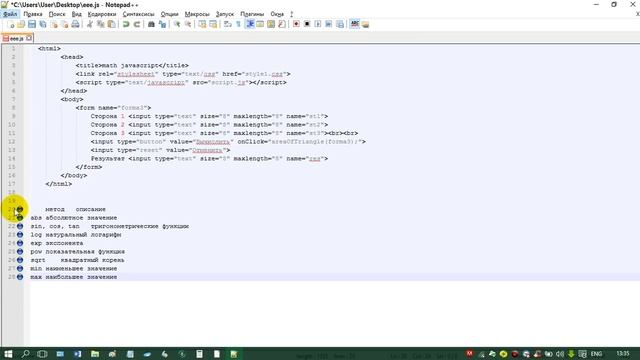
Task: Click the Zoom In magnifier icon
Action: (177, 24)
